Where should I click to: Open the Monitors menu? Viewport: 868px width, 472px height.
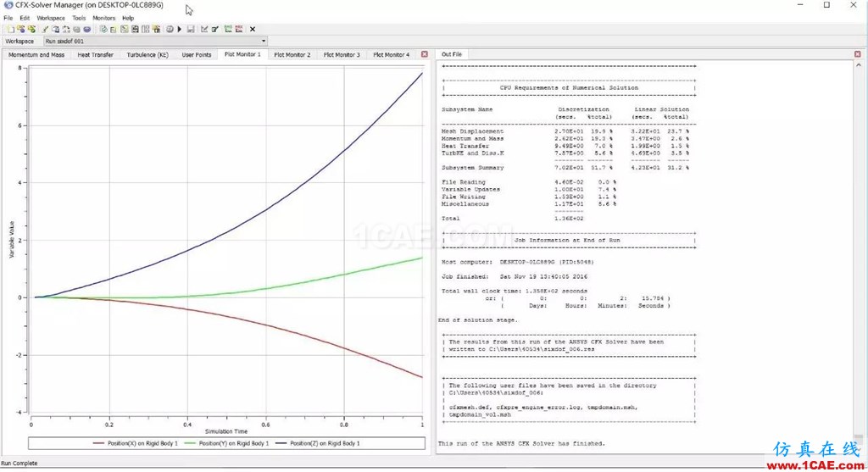click(x=104, y=18)
